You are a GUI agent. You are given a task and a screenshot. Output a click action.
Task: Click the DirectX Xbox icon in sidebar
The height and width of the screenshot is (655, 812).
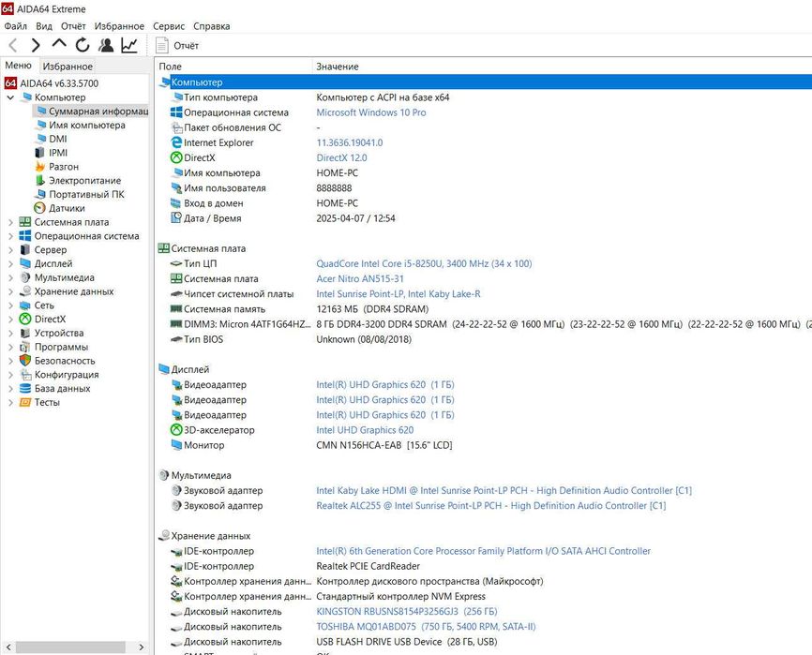pyautogui.click(x=25, y=320)
